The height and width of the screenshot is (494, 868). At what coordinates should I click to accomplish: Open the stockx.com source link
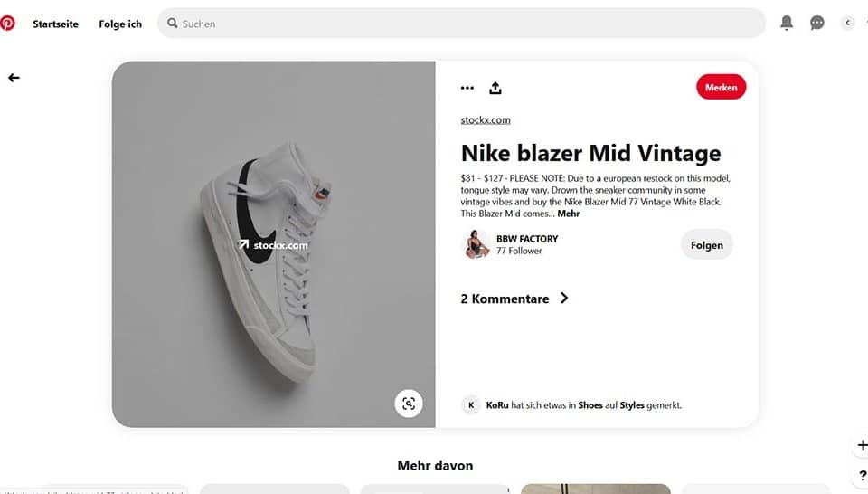486,120
